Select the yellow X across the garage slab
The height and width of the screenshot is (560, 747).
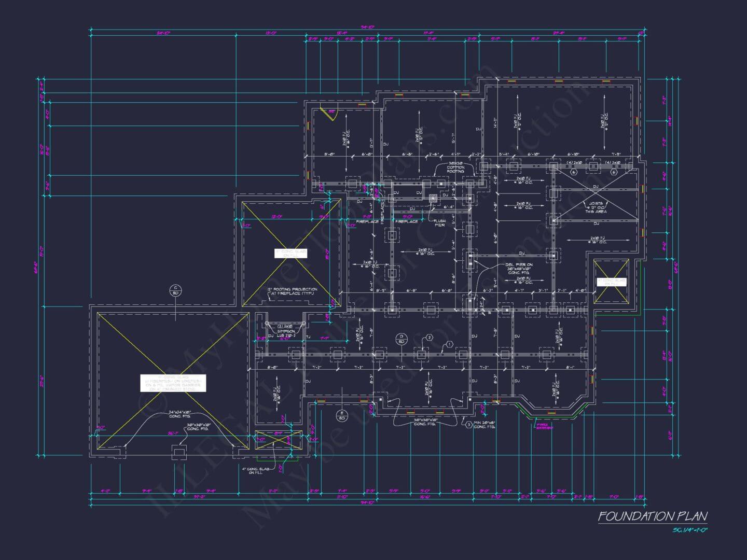[x=172, y=381]
